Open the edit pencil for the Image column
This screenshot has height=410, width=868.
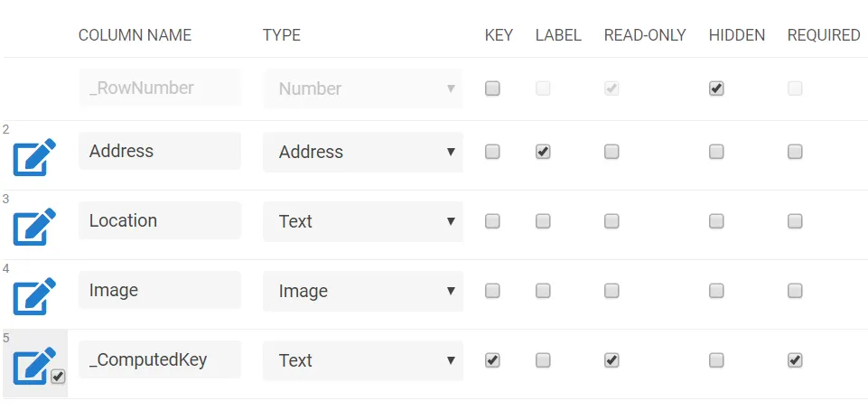point(34,296)
